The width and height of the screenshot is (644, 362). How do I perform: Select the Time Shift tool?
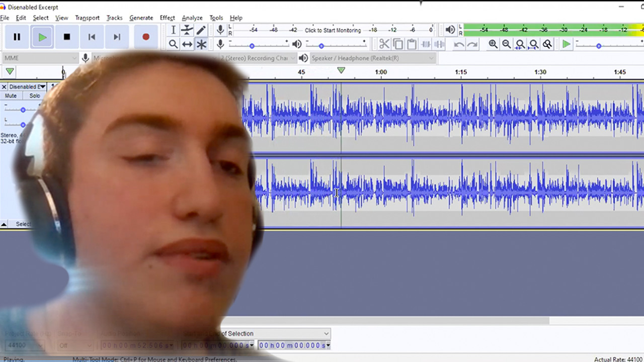coord(187,44)
